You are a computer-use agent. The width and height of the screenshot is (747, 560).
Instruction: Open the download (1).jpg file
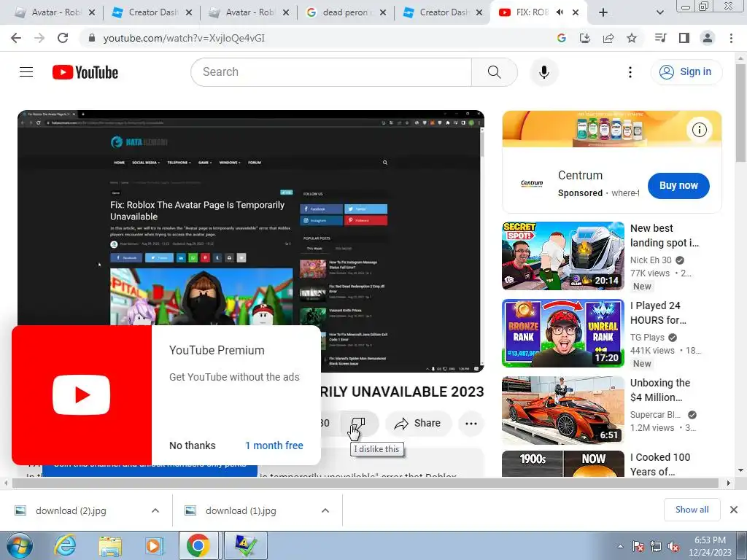pos(241,510)
